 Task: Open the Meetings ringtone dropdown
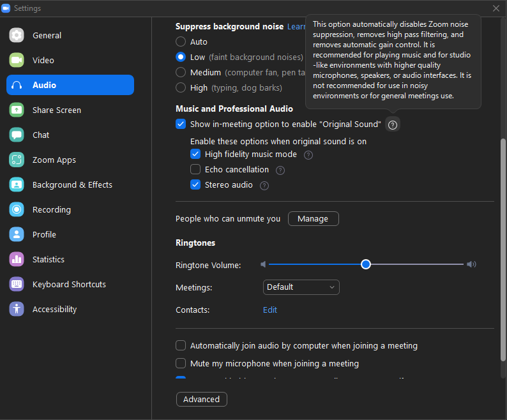[x=301, y=287]
